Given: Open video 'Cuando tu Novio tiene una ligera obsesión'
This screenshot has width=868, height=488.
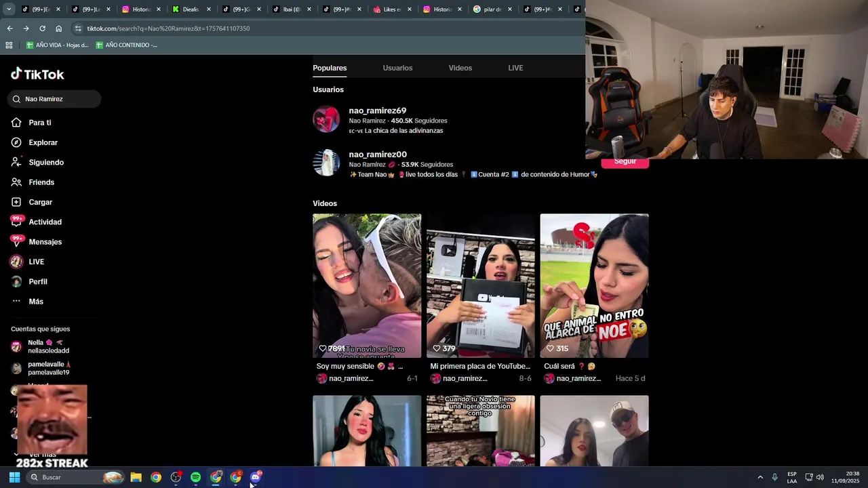Looking at the screenshot, I should click(x=481, y=431).
